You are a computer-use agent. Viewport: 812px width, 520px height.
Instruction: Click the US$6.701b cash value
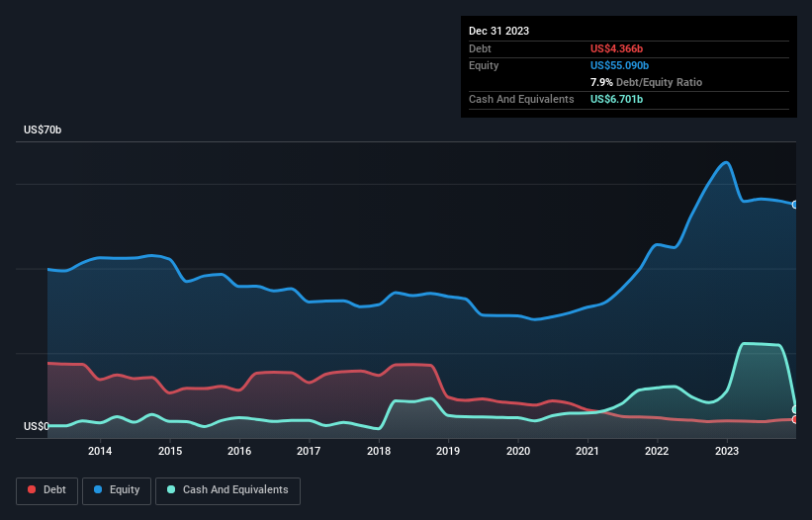(x=616, y=99)
